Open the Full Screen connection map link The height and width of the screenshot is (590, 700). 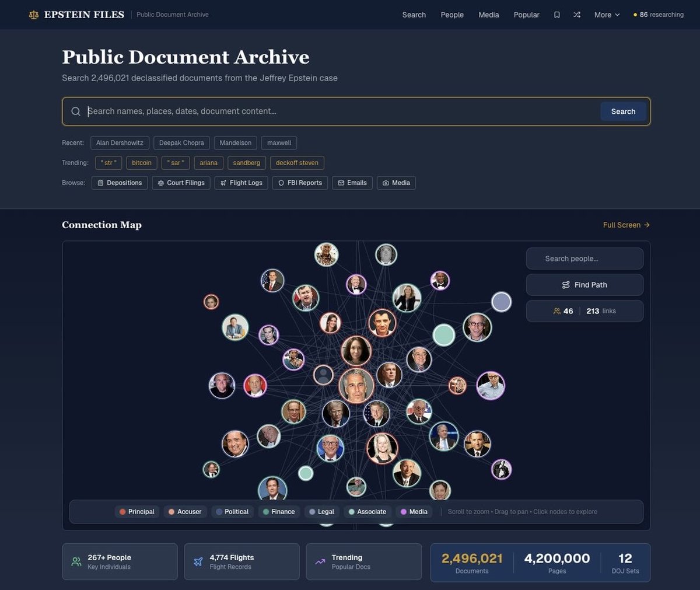coord(626,225)
